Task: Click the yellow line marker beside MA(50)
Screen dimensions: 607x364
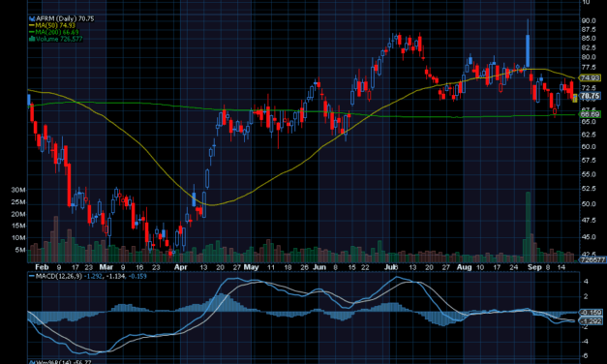Action: click(x=32, y=25)
